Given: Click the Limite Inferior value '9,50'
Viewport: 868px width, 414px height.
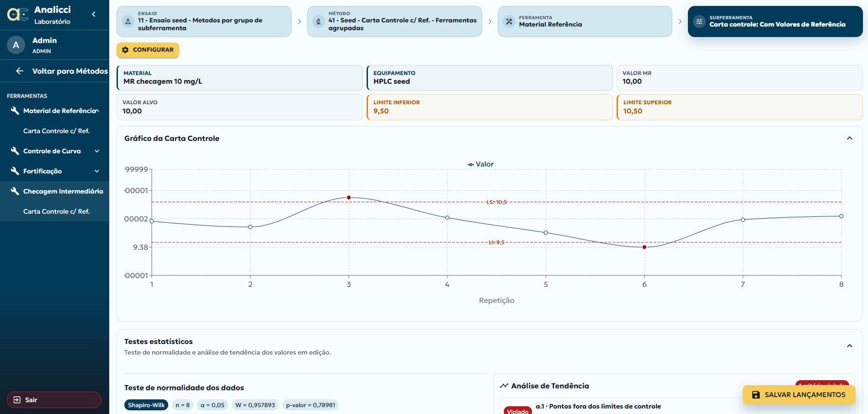Looking at the screenshot, I should point(381,111).
